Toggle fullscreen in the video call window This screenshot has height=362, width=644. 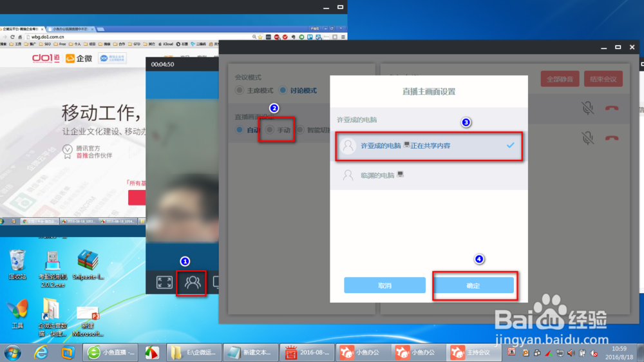164,282
